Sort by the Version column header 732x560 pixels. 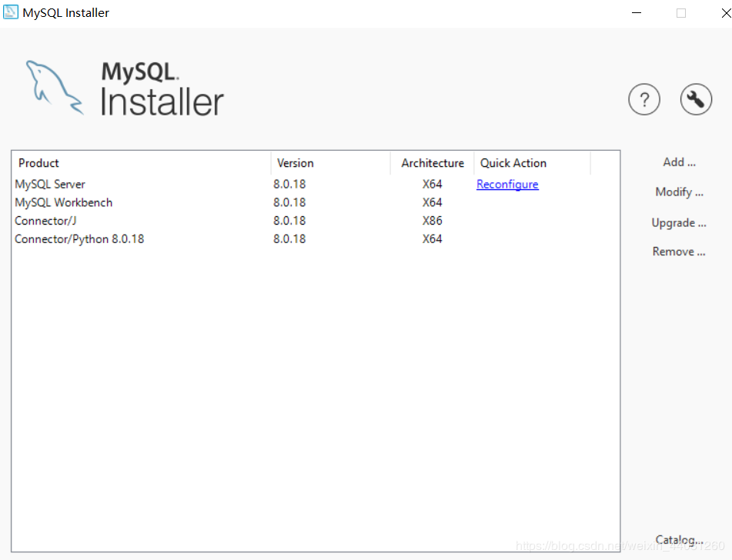295,163
